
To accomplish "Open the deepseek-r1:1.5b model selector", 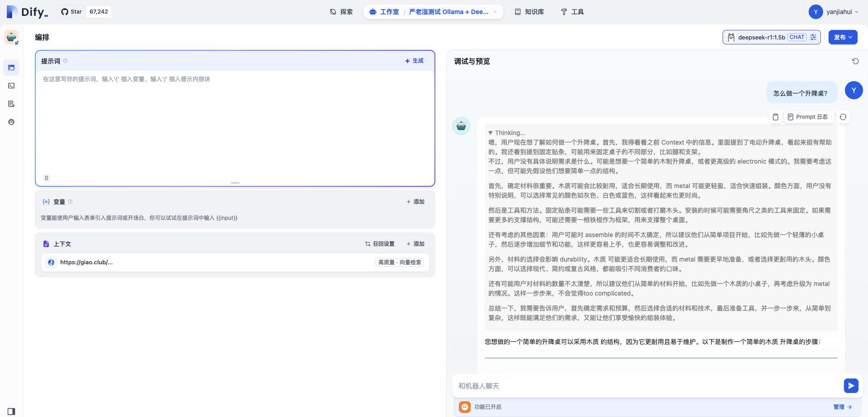I will coord(771,37).
